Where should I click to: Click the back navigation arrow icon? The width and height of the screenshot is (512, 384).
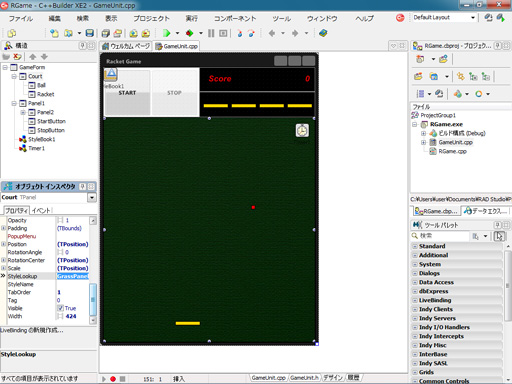pos(272,33)
